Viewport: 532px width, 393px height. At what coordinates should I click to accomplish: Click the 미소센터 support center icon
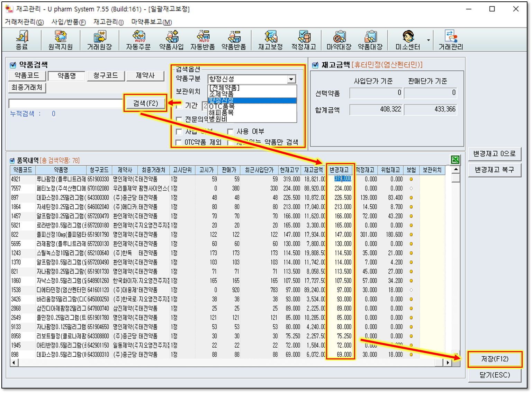pyautogui.click(x=408, y=39)
